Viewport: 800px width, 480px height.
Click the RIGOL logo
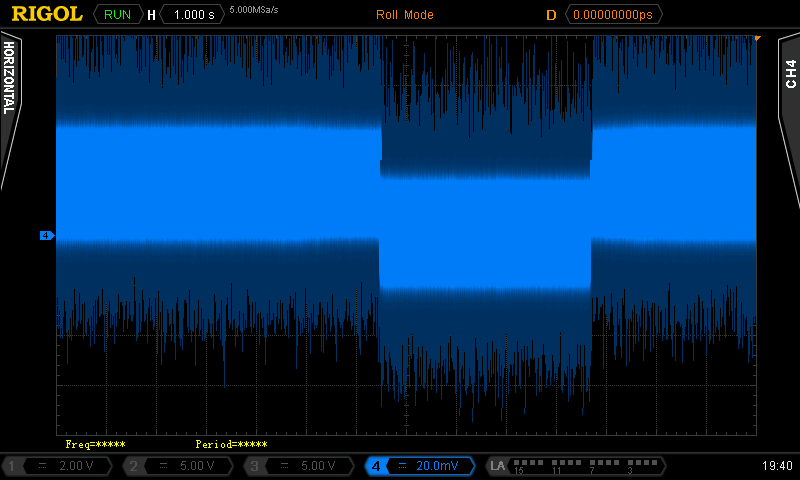[47, 14]
